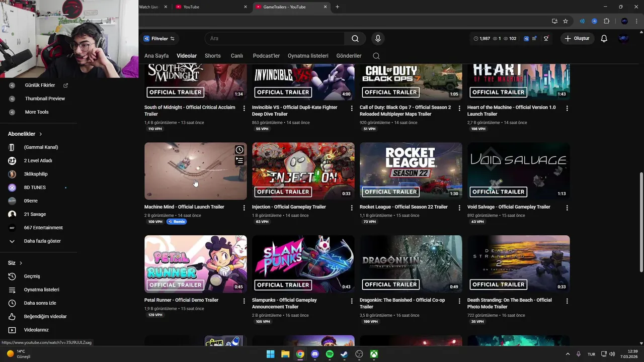
Task: Open Discord from the taskbar
Action: click(x=315, y=354)
